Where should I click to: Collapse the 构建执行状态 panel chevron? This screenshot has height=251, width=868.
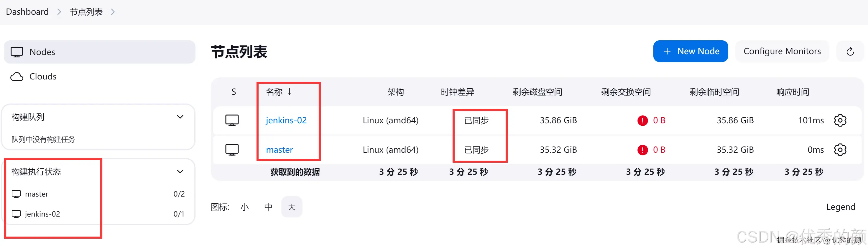coord(180,172)
